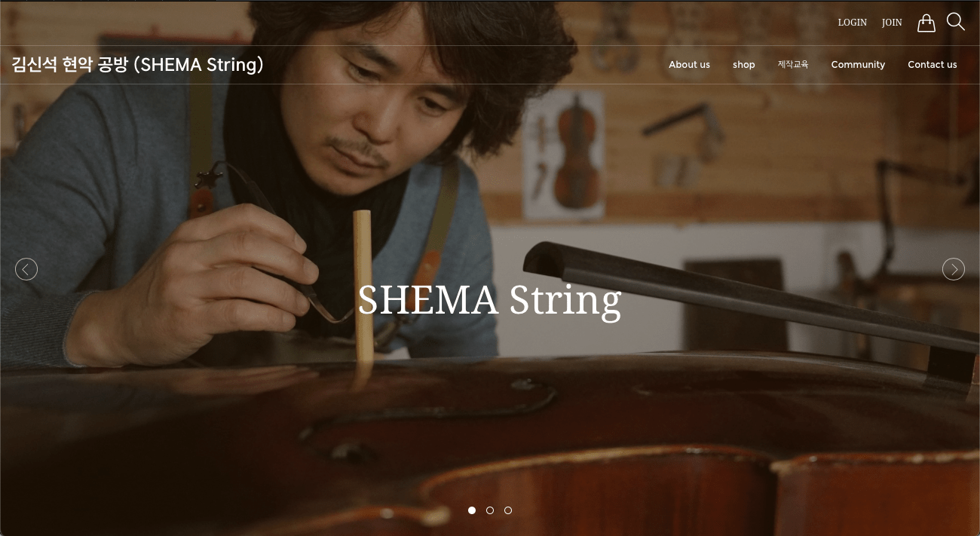Open search with the magnifier icon

(x=955, y=22)
